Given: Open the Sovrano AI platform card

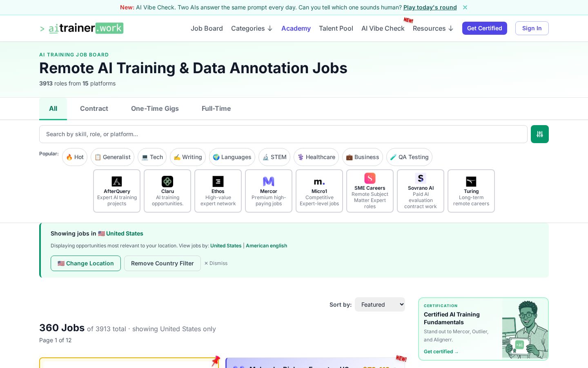Looking at the screenshot, I should pos(421,191).
